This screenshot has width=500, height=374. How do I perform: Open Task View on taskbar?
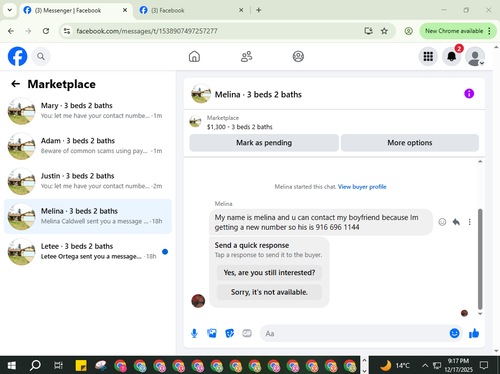pos(58,366)
